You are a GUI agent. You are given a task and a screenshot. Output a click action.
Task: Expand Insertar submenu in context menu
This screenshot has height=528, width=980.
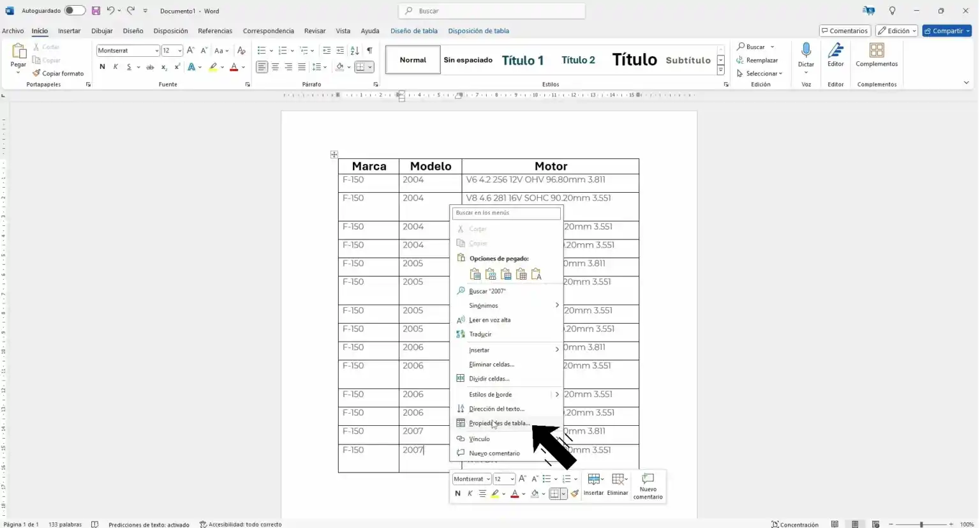[507, 350]
